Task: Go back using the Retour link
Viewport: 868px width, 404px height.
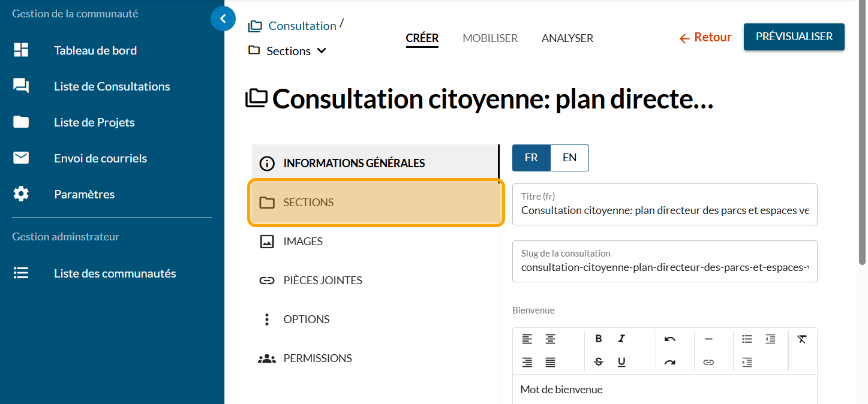Action: point(705,38)
